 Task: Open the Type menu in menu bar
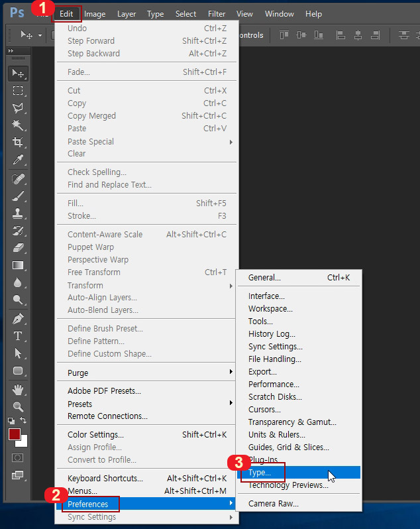pos(156,14)
